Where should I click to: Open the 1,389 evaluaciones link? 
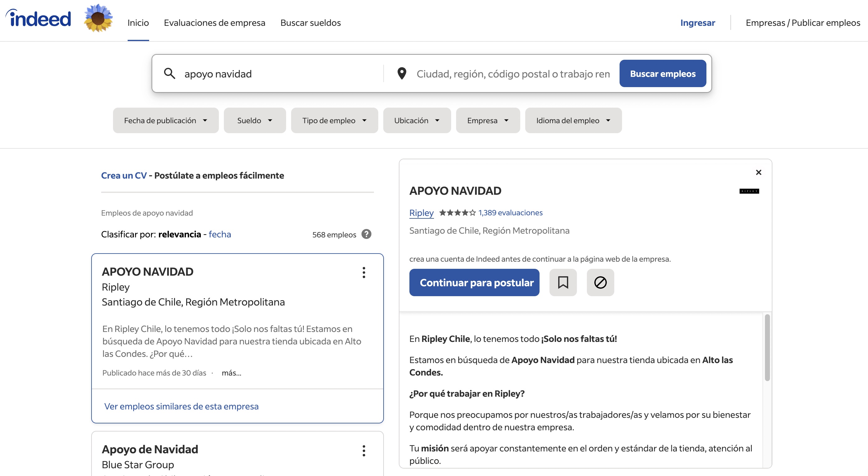[x=510, y=212]
